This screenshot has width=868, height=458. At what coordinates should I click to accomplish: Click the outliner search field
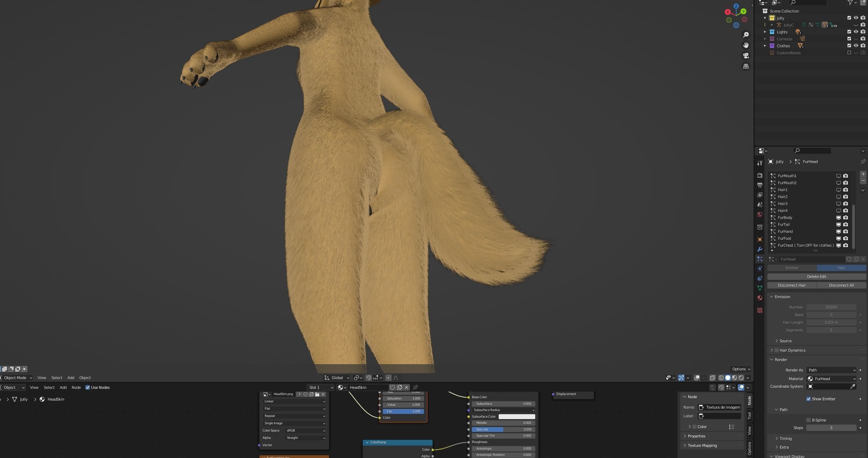(x=808, y=3)
